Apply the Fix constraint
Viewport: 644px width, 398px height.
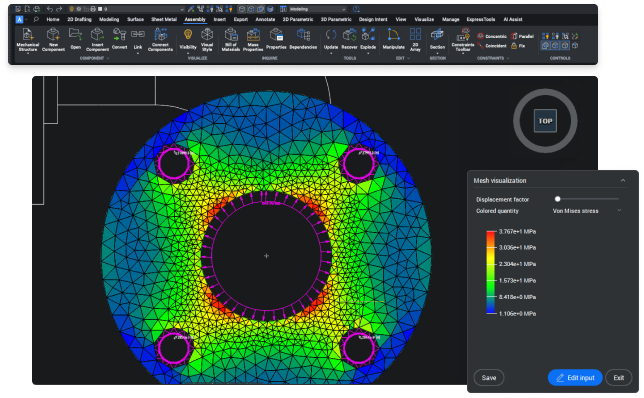coord(518,46)
